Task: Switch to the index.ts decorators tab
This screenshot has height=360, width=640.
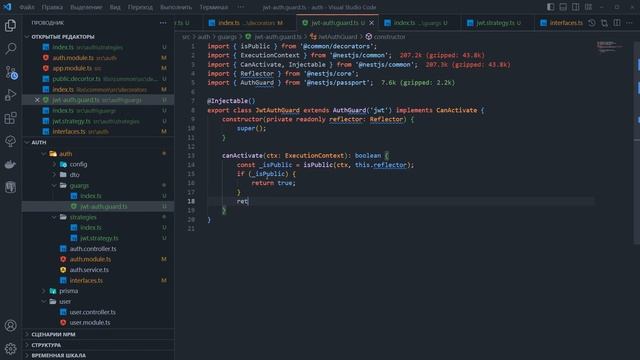Action: (249, 23)
